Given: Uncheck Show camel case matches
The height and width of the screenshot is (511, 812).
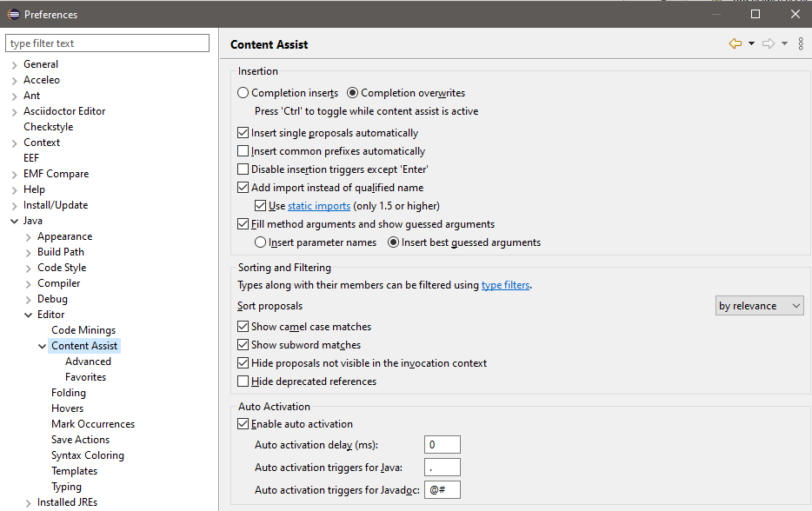Looking at the screenshot, I should coord(243,327).
